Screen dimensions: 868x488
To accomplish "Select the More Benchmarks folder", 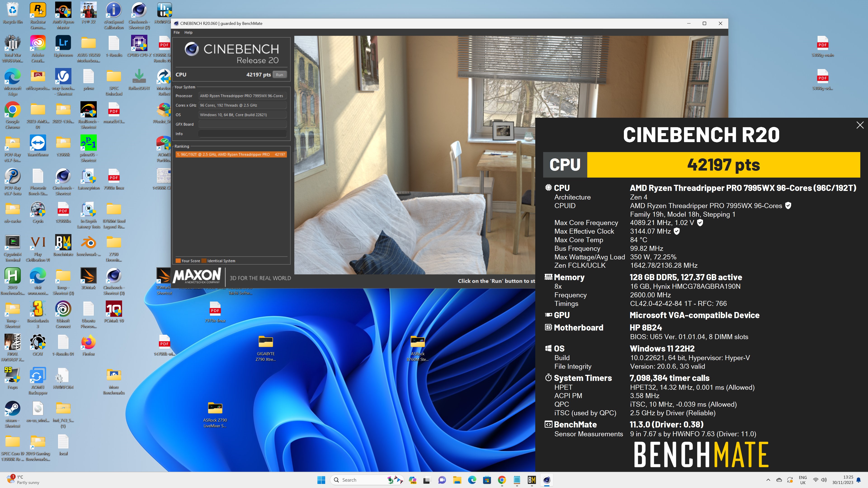I will click(x=114, y=381).
